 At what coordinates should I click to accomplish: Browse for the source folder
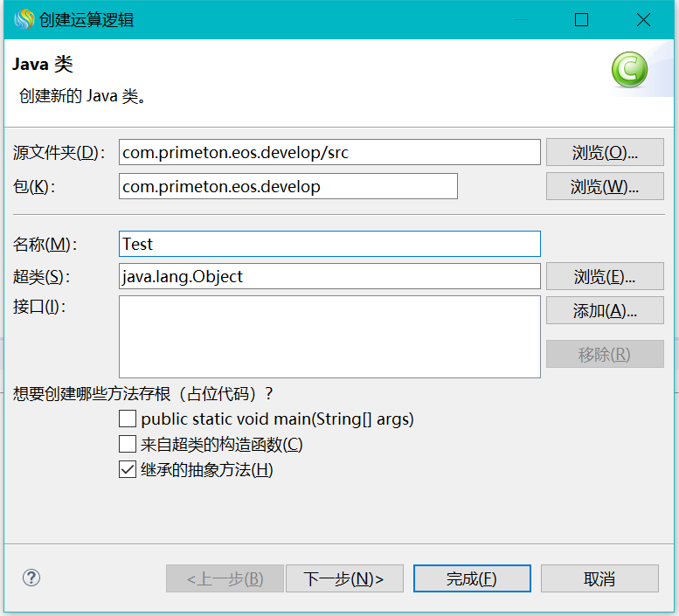pyautogui.click(x=605, y=152)
